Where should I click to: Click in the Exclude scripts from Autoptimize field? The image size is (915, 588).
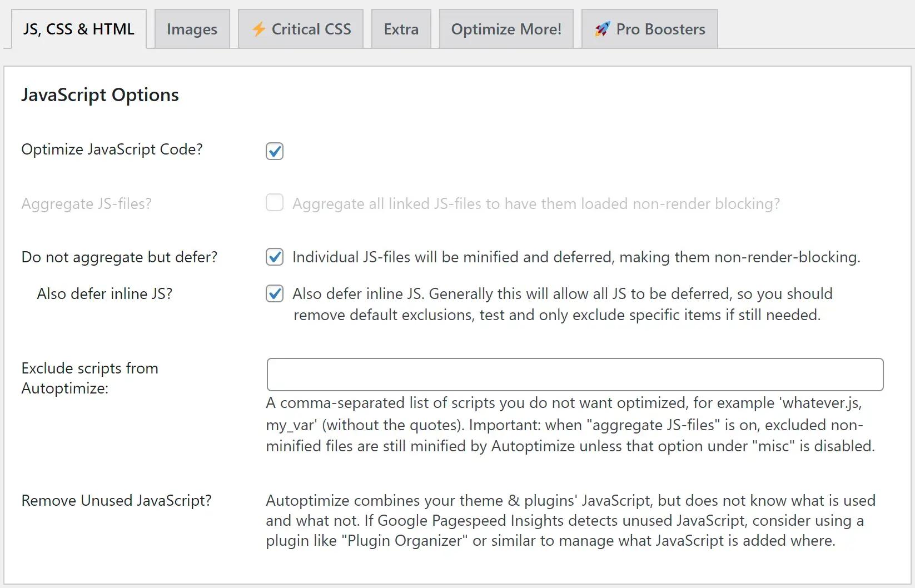point(575,375)
